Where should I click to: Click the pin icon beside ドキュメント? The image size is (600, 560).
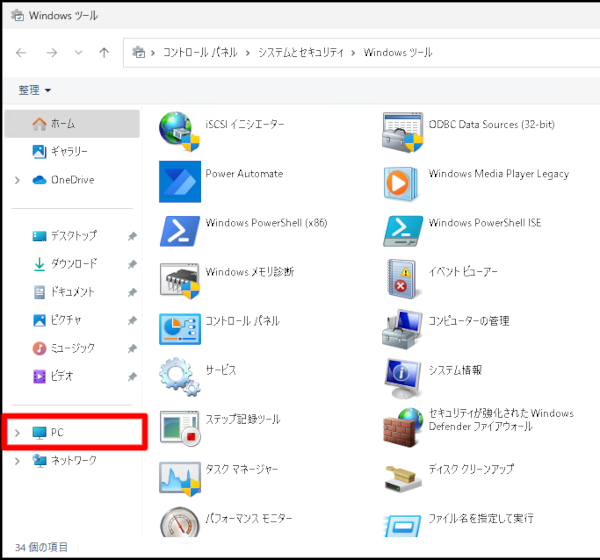(x=132, y=292)
